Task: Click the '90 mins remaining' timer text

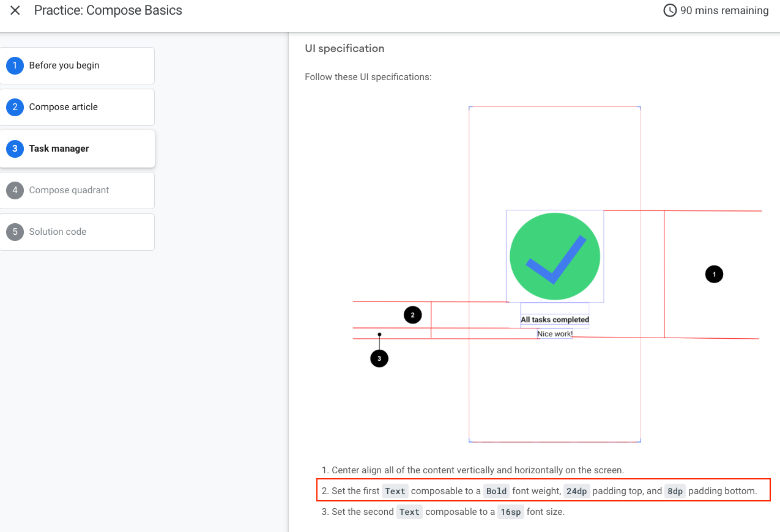Action: point(724,10)
